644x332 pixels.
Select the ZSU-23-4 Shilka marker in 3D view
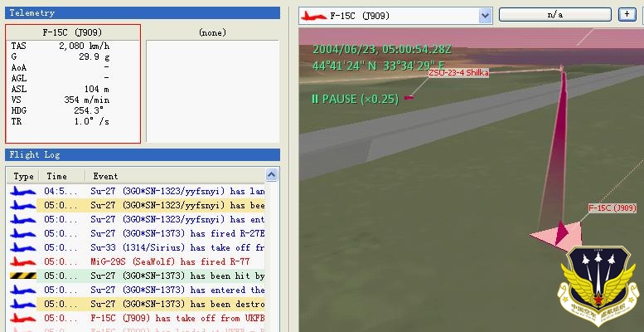point(409,97)
